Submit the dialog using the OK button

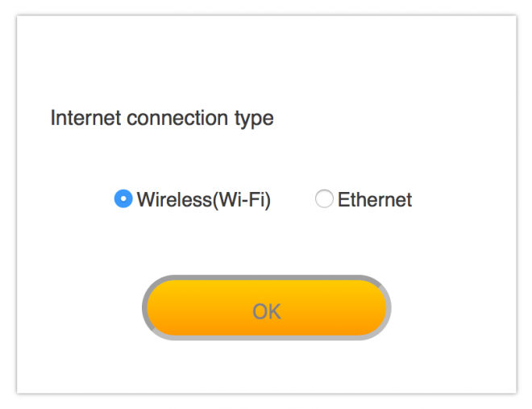[x=266, y=310]
